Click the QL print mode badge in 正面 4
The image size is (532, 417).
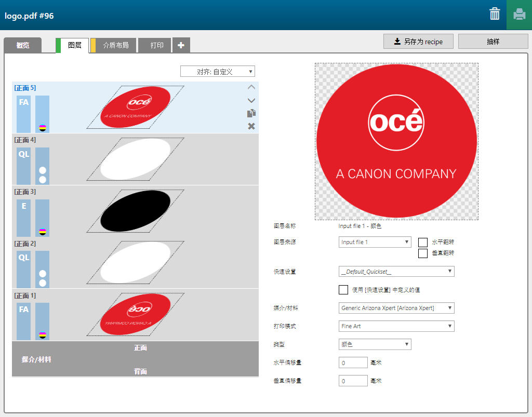click(x=24, y=166)
